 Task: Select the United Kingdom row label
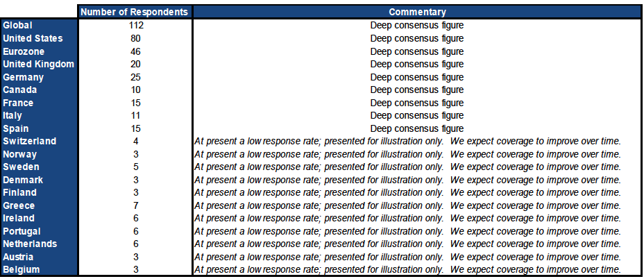[x=39, y=64]
